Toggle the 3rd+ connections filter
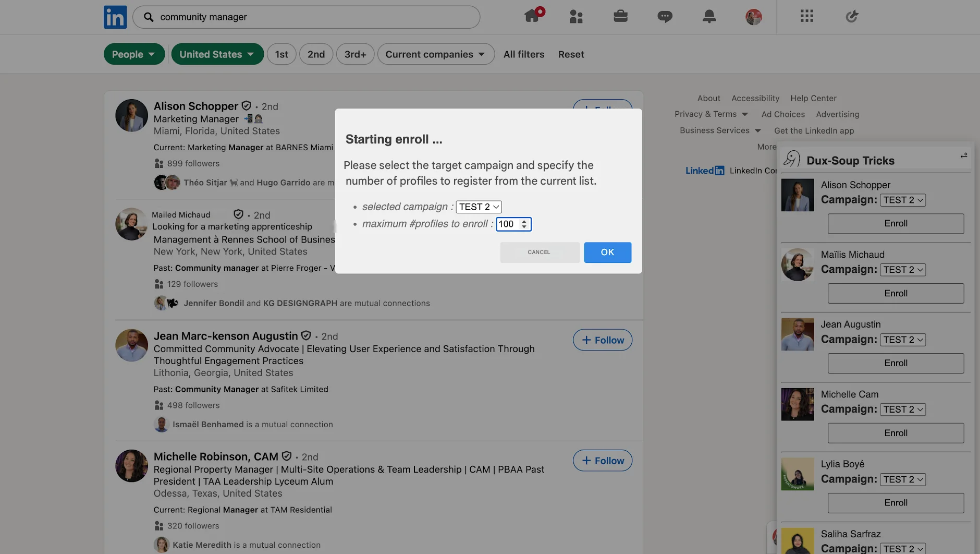This screenshot has width=980, height=554. tap(355, 54)
